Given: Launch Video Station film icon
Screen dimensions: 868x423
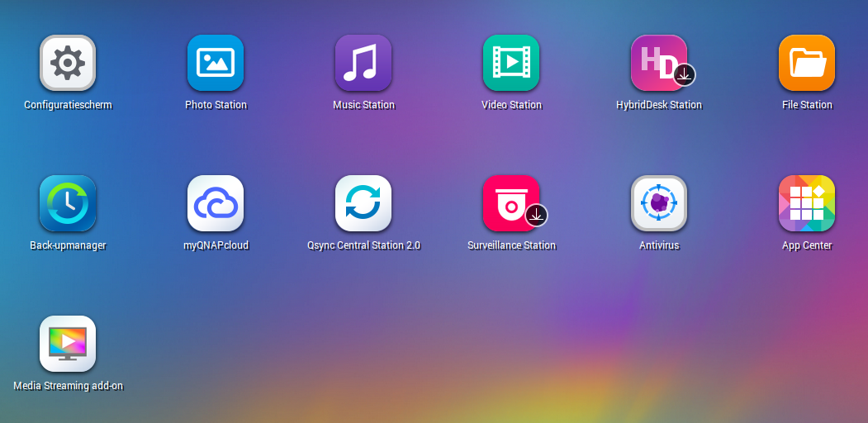Looking at the screenshot, I should [x=511, y=63].
